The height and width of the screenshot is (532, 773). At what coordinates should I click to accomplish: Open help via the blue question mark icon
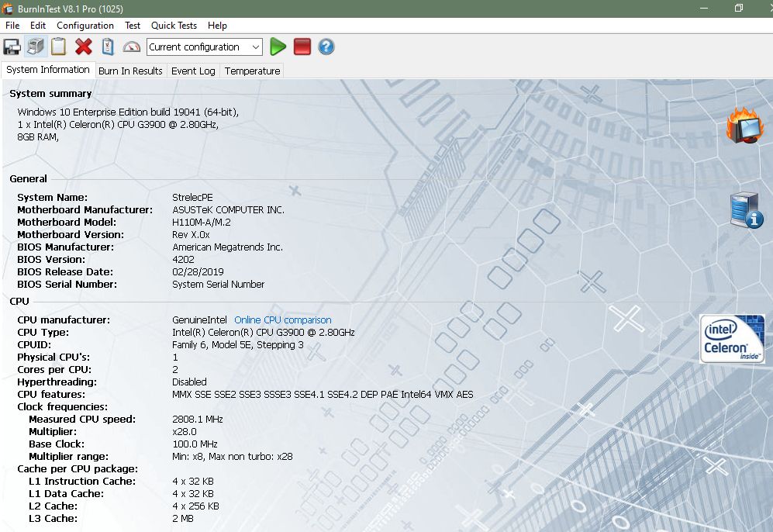point(326,47)
